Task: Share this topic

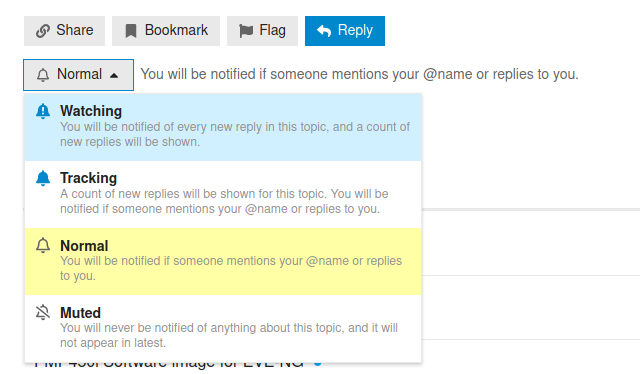Action: [64, 31]
